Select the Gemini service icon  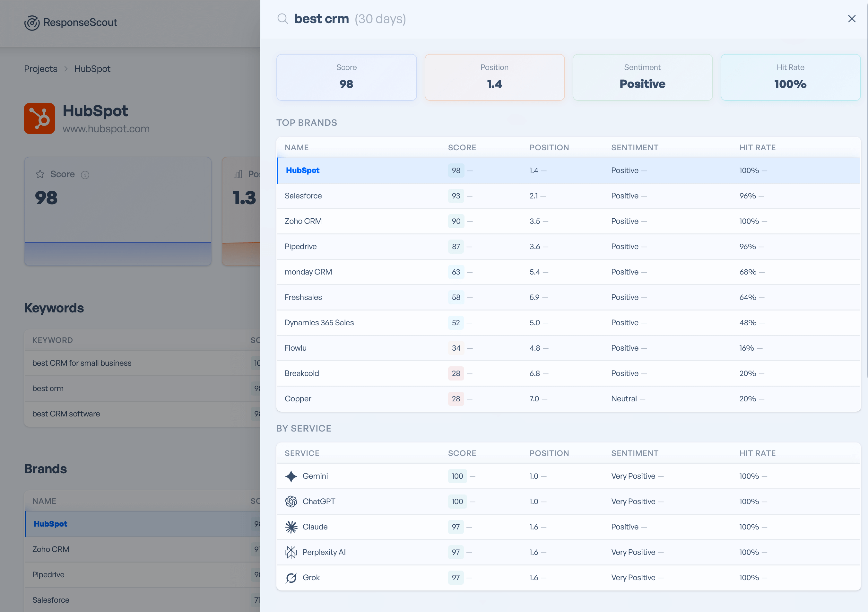point(291,476)
